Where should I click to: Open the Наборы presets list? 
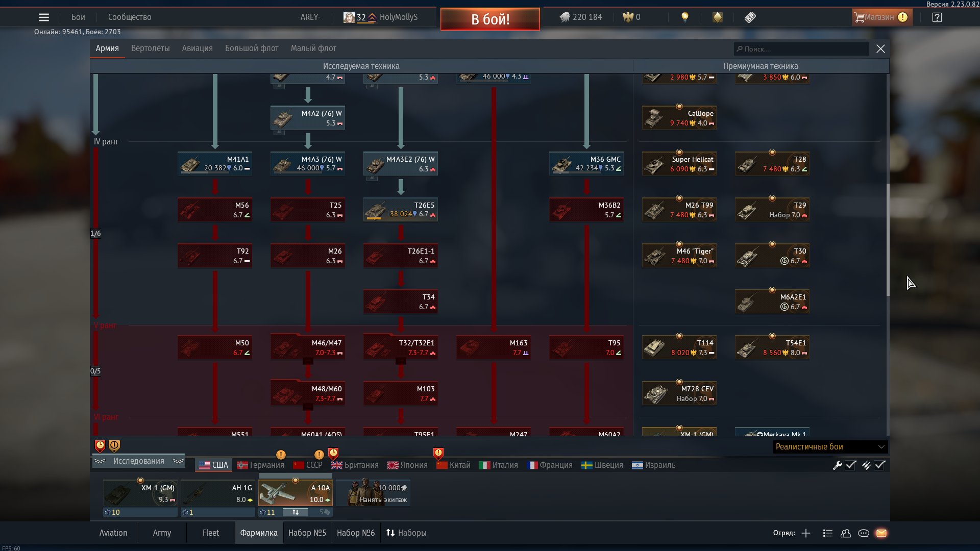pos(406,533)
